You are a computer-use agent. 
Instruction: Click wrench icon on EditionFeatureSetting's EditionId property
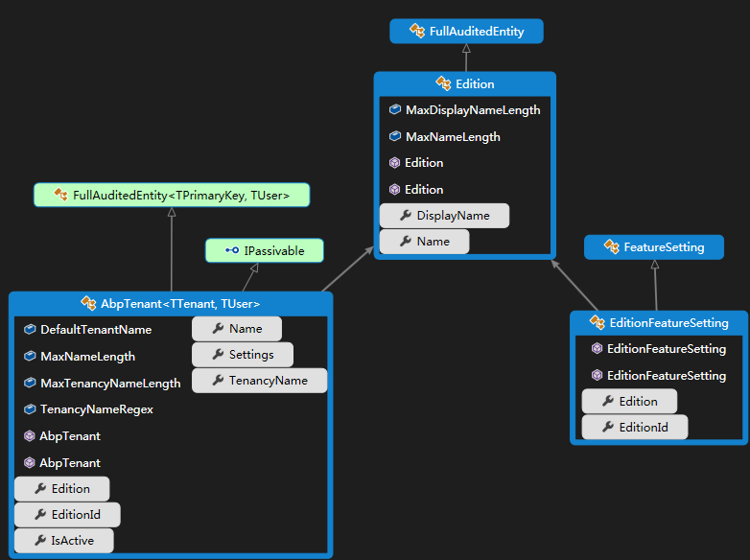pyautogui.click(x=608, y=427)
